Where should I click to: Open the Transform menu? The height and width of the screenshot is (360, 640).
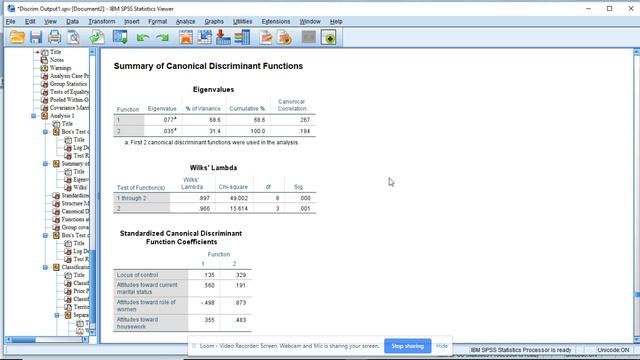102,21
